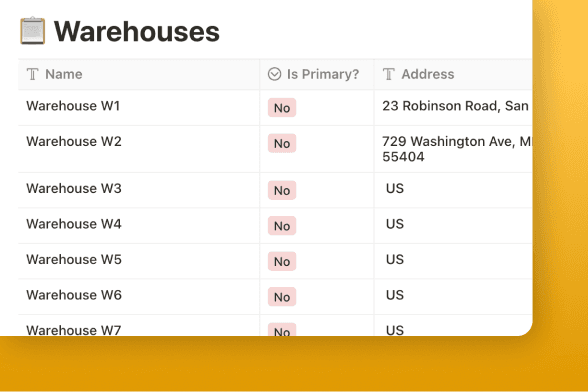Image resolution: width=588 pixels, height=392 pixels.
Task: Click the 729 Washington Ave address cell
Action: 453,149
